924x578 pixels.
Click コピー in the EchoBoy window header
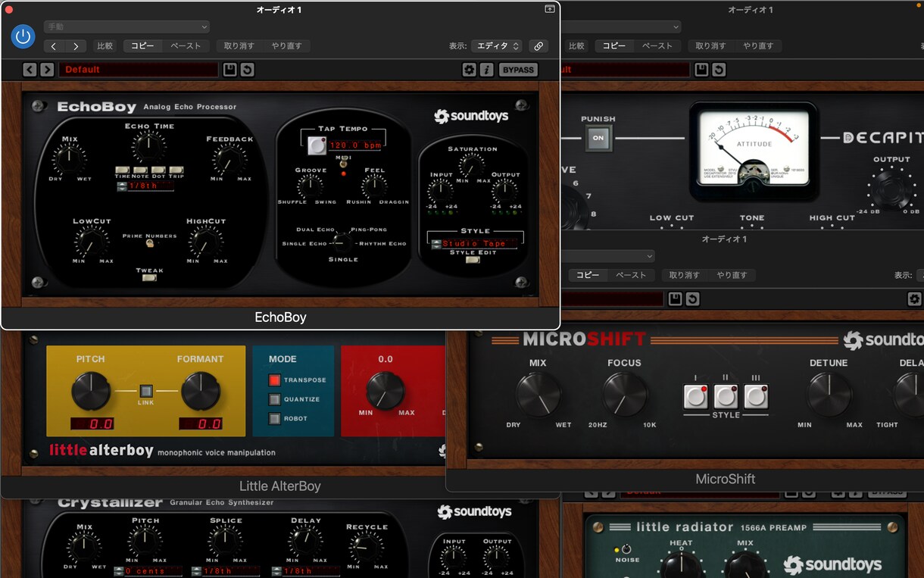click(x=142, y=46)
